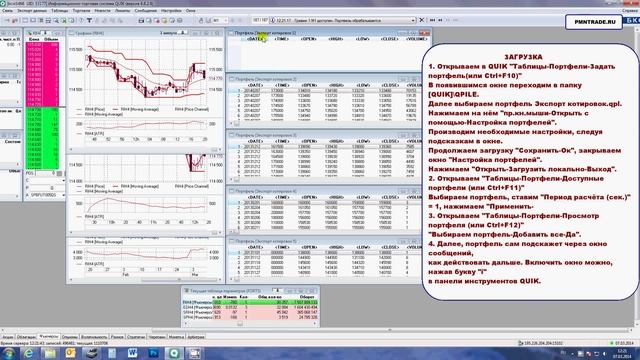Switch to the 'Акции' bottom tab

[x=7, y=337]
